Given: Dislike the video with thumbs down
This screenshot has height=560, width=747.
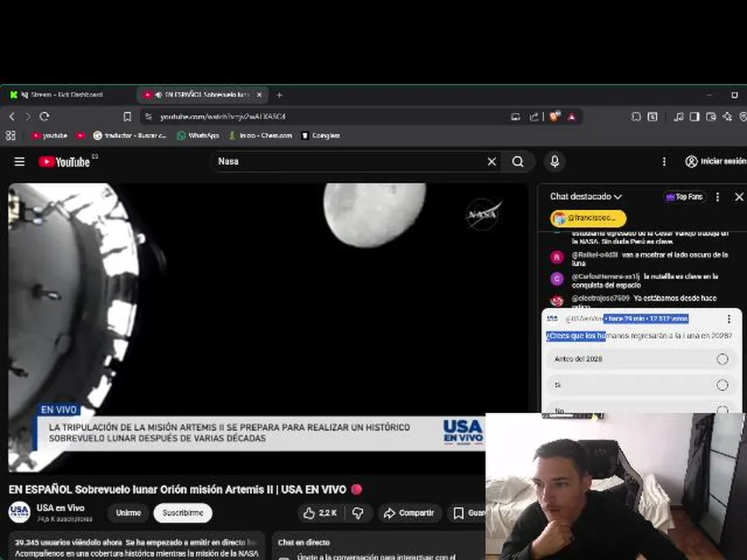Looking at the screenshot, I should [358, 513].
